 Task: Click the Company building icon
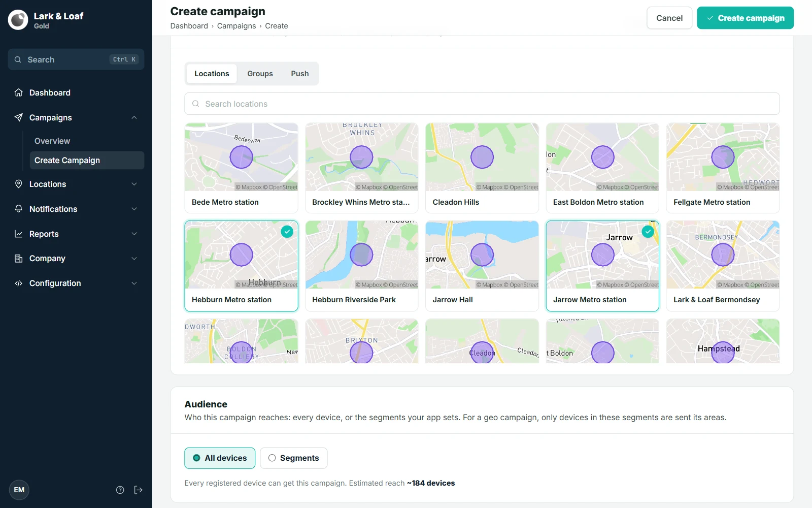(x=19, y=258)
